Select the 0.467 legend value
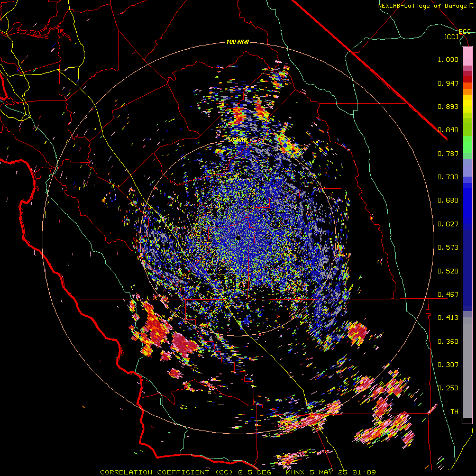476x476 pixels. click(x=448, y=295)
